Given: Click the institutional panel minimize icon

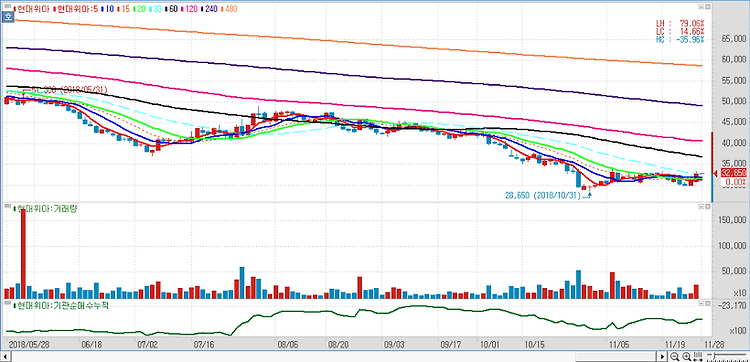Looking at the screenshot, I should (701, 303).
